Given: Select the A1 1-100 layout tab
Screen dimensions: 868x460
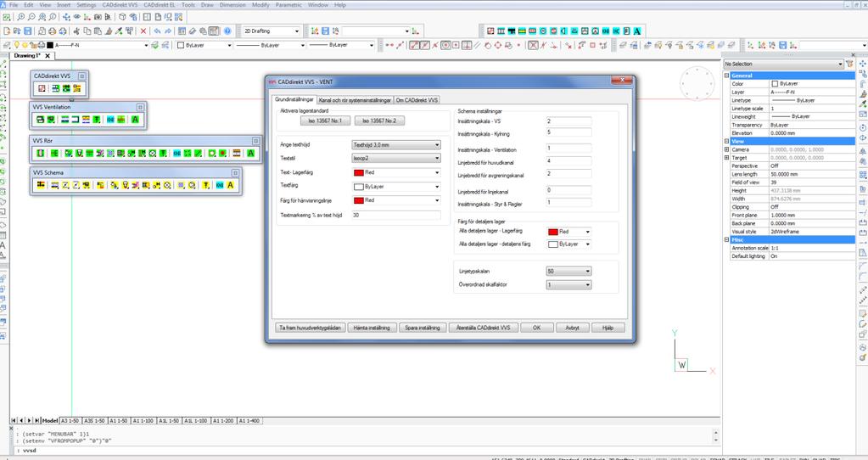Looking at the screenshot, I should click(143, 421).
